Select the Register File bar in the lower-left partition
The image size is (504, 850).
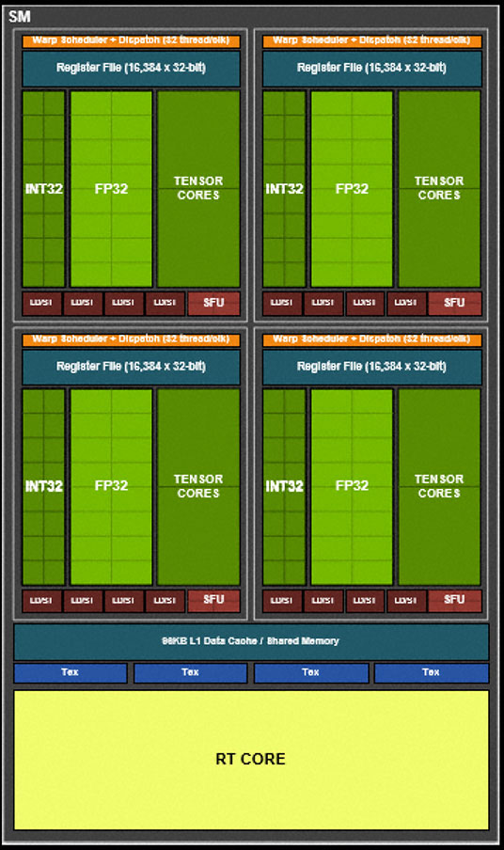[x=131, y=367]
